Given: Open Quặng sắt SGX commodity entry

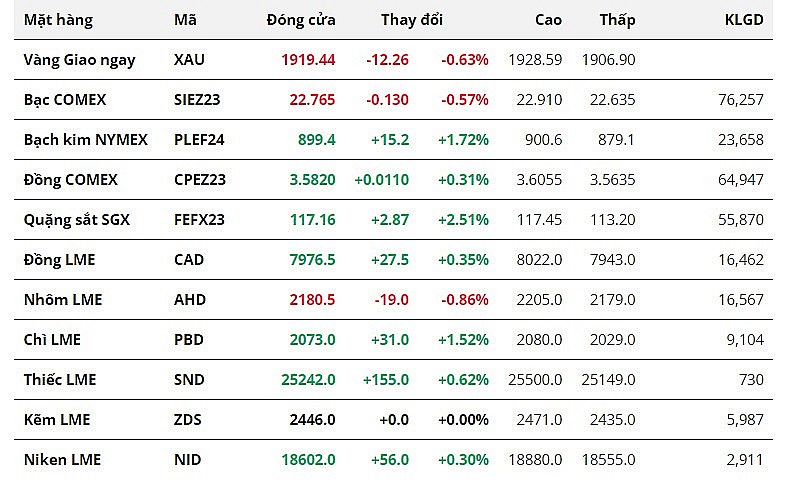Looking at the screenshot, I should pos(75,220).
